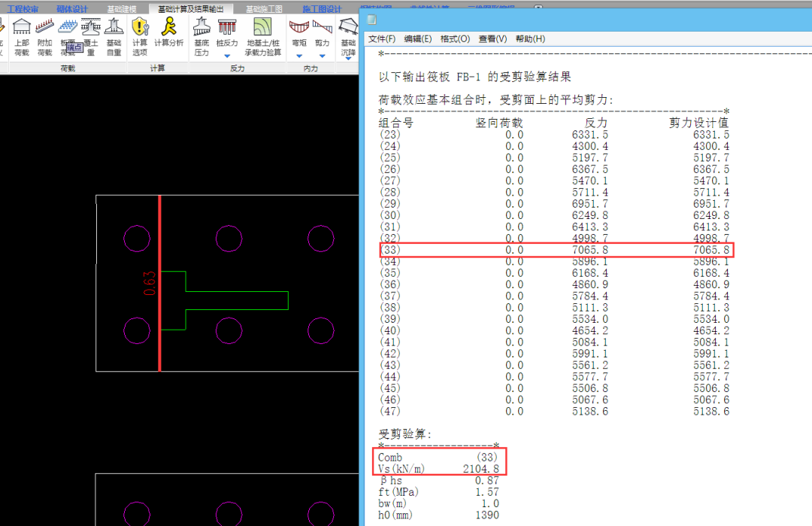Viewport: 812px width, 526px height.
Task: Click the Comb (33) line
Action: [438, 458]
